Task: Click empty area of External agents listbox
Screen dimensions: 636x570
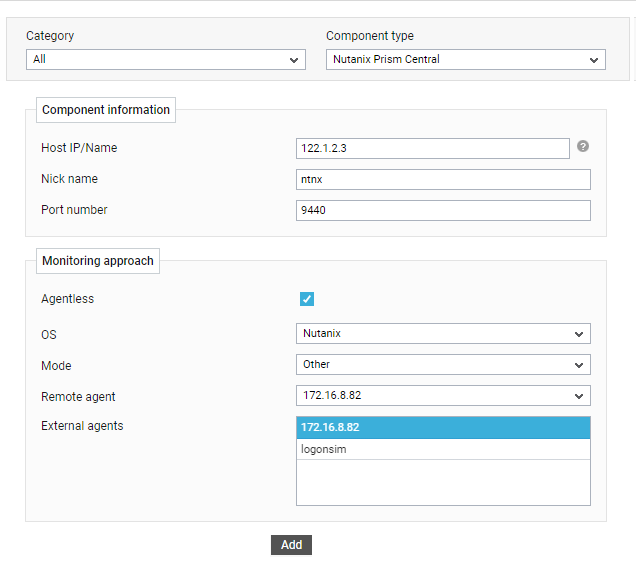Action: tap(443, 482)
